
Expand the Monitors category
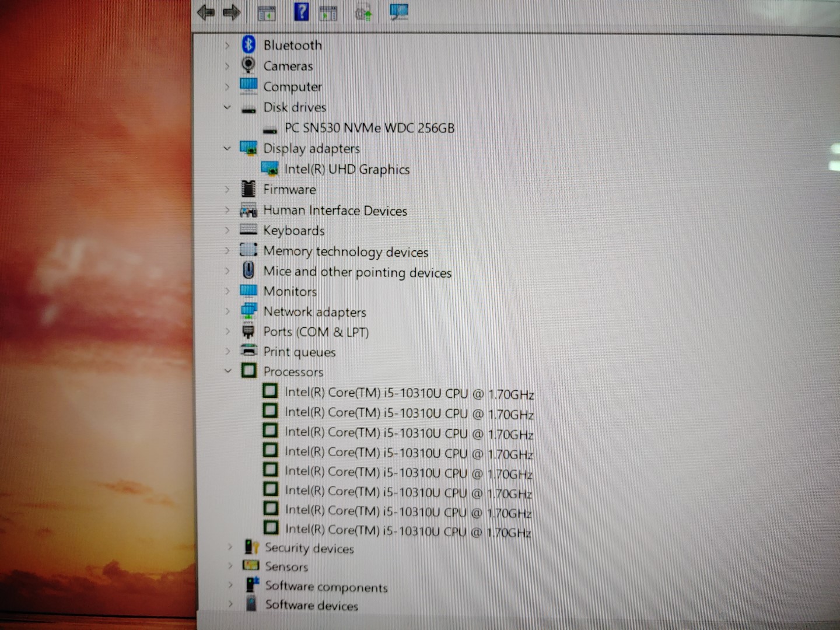point(227,291)
